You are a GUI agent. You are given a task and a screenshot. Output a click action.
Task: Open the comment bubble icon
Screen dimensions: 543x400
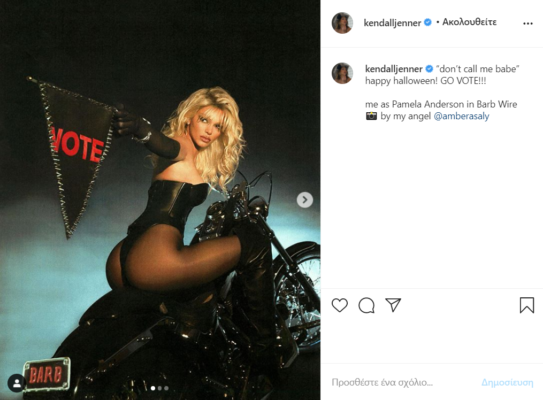pos(366,305)
